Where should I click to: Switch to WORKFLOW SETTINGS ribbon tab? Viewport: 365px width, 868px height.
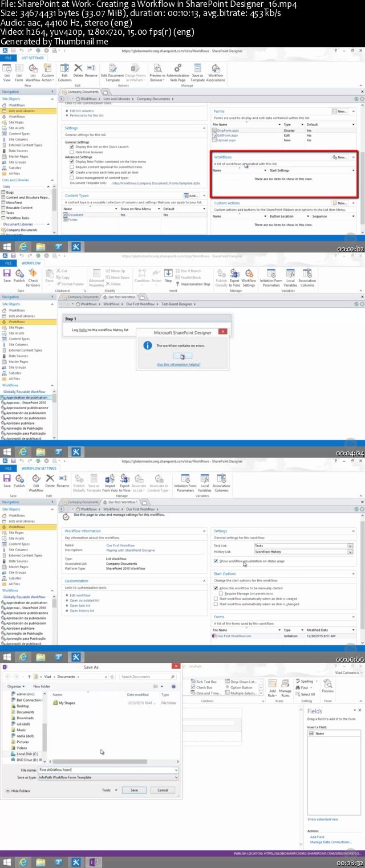tap(39, 468)
